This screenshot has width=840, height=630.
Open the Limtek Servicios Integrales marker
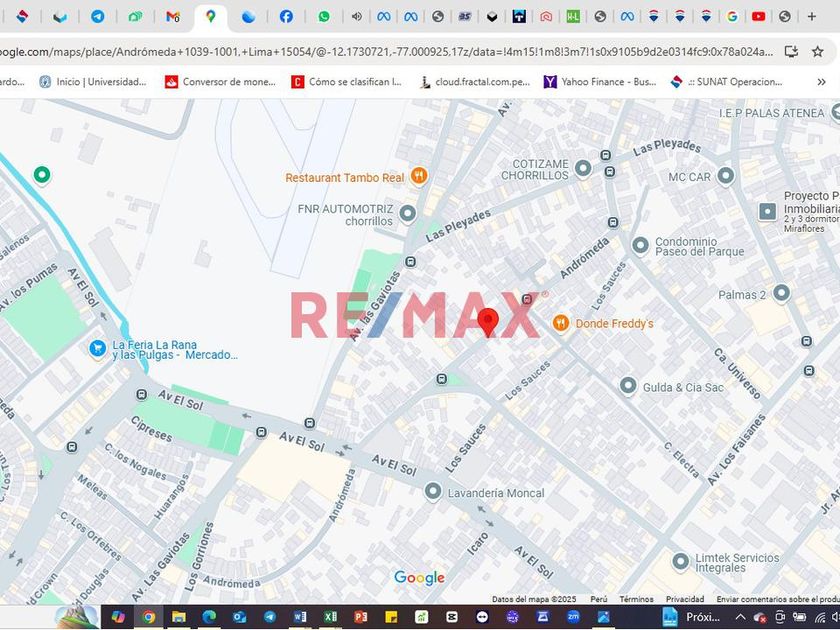click(681, 562)
